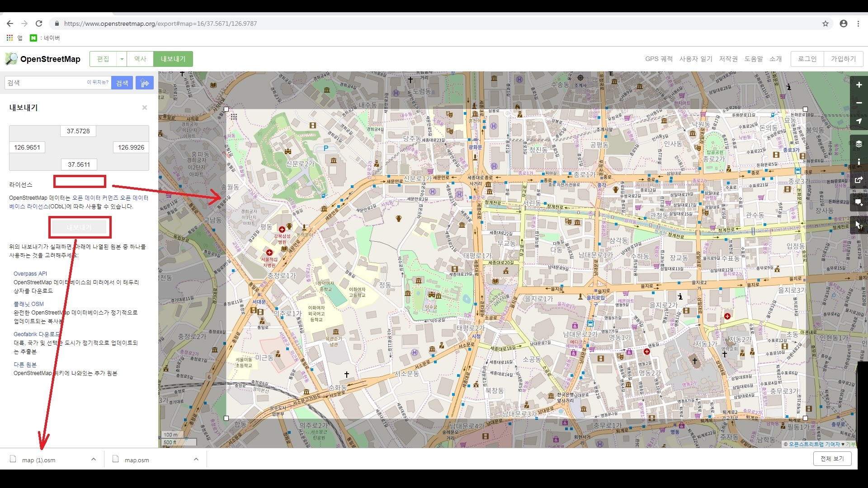Zoom in on the map

[x=859, y=85]
